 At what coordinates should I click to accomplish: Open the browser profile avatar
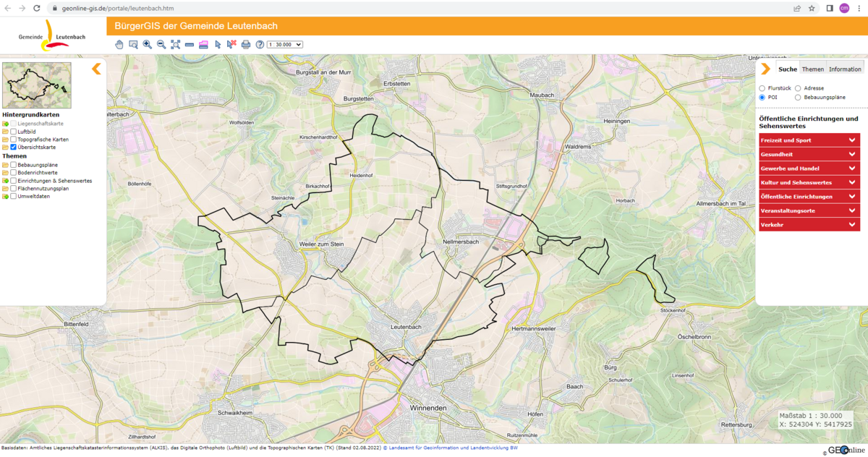pyautogui.click(x=844, y=8)
